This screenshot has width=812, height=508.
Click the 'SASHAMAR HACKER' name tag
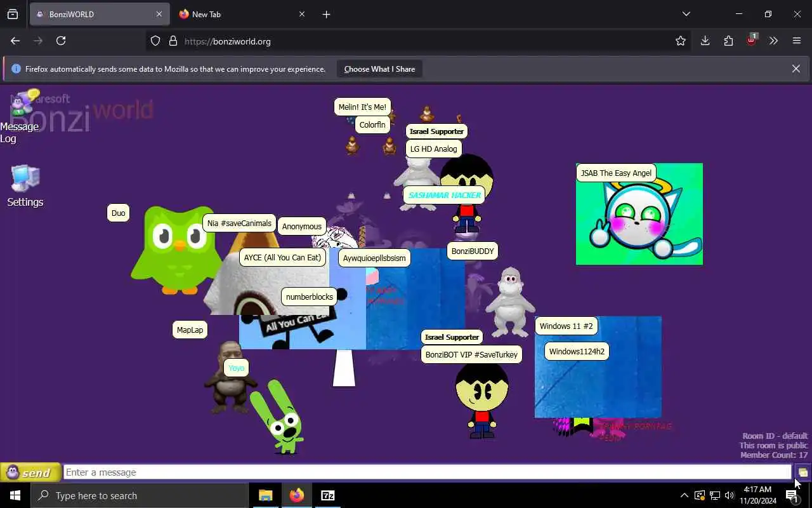click(445, 196)
